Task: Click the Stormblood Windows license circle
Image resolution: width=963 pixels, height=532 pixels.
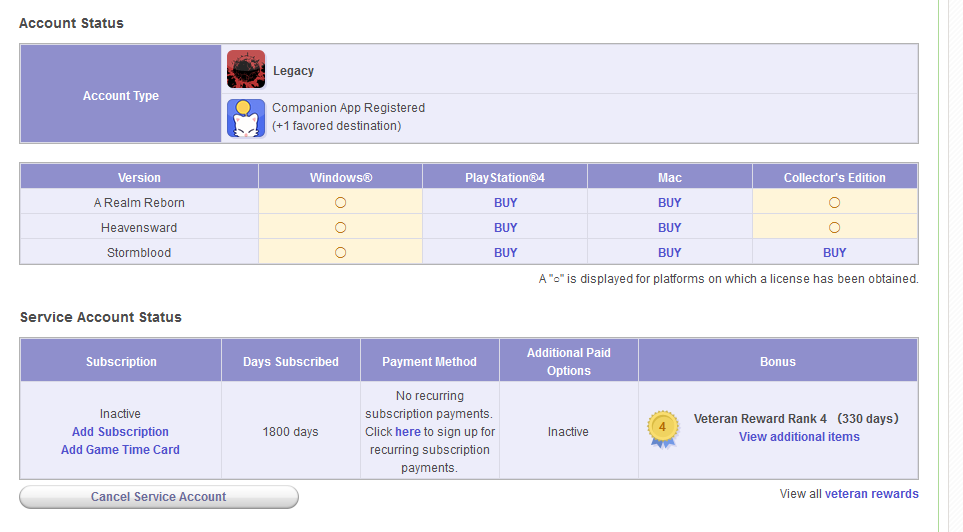Action: tap(340, 252)
